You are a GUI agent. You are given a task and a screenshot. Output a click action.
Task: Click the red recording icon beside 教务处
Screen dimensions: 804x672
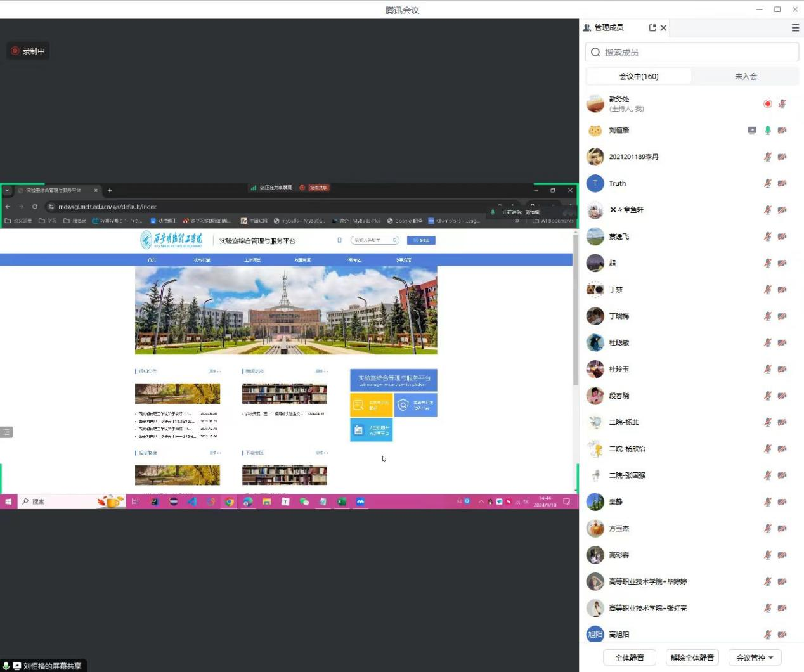[x=767, y=104]
